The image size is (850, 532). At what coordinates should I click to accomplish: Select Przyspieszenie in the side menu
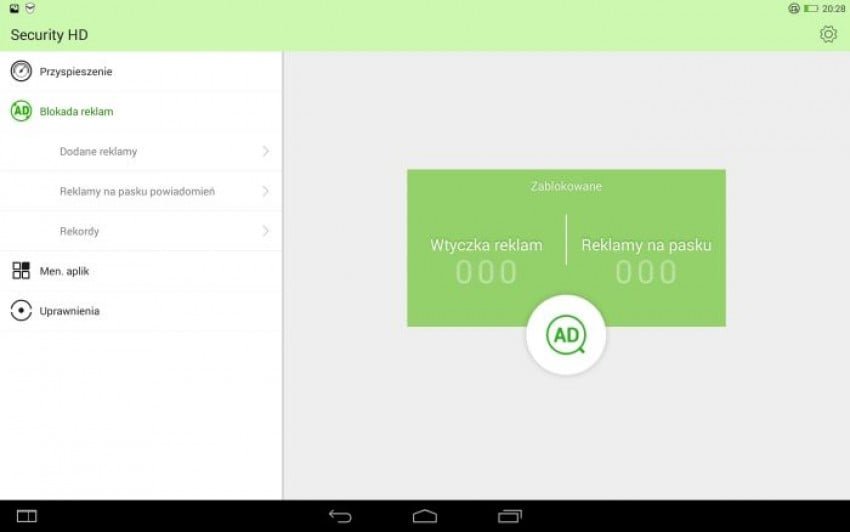(141, 71)
